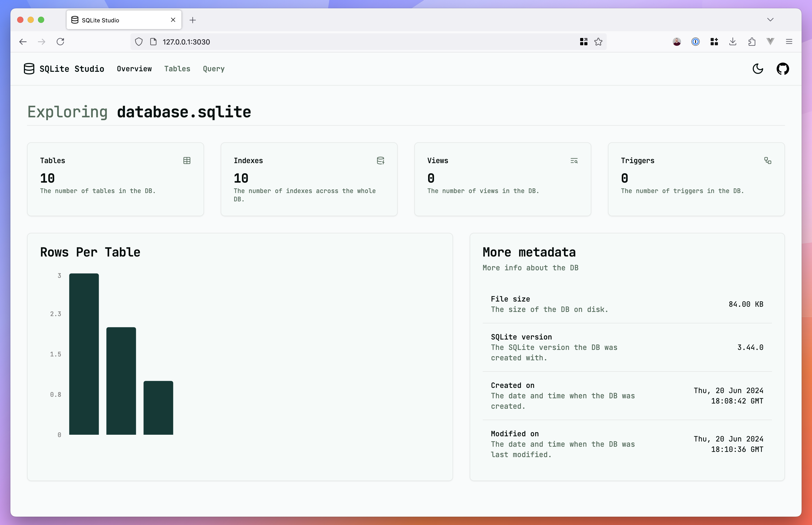Screen dimensions: 812x525
Task: Click the share icon in the browser toolbar
Action: pyautogui.click(x=752, y=42)
